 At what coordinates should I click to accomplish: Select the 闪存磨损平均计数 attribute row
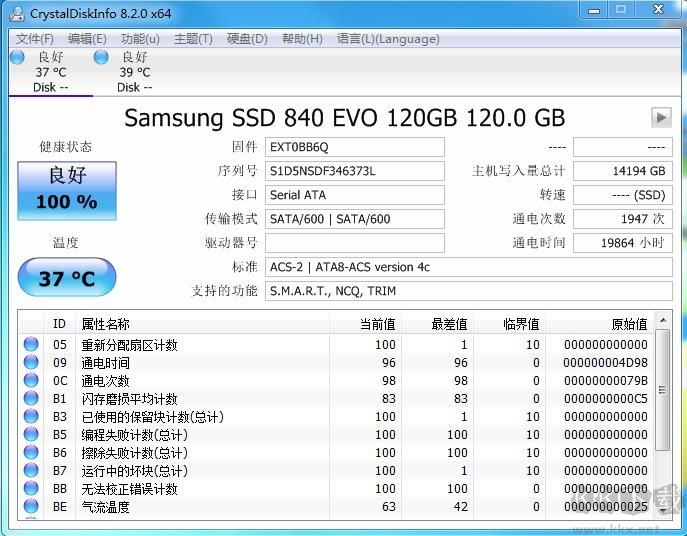(336, 398)
